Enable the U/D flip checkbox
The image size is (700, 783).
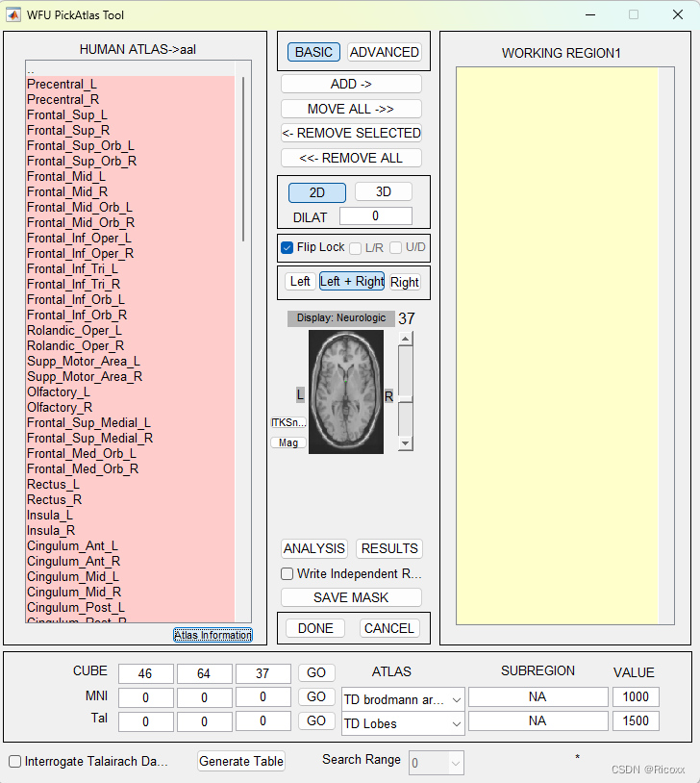point(395,247)
